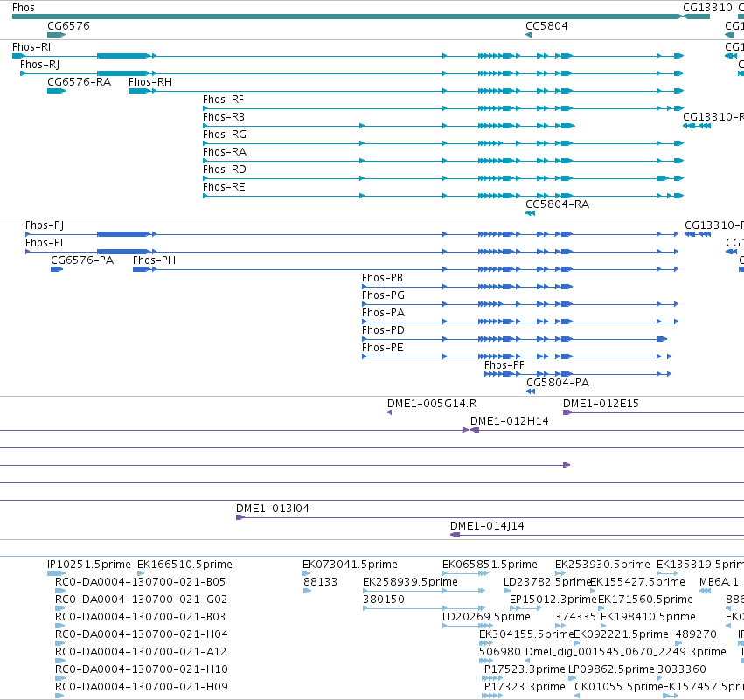
Task: Click the CG6576 gene label
Action: (68, 25)
